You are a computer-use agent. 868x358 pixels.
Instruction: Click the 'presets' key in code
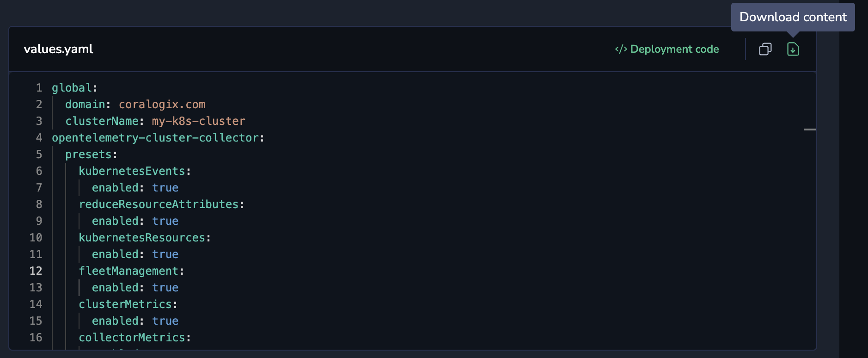click(x=88, y=154)
